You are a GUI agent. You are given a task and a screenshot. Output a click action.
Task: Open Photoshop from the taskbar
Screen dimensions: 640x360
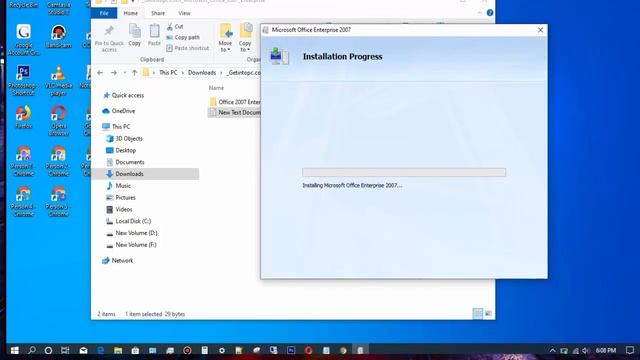(x=291, y=350)
